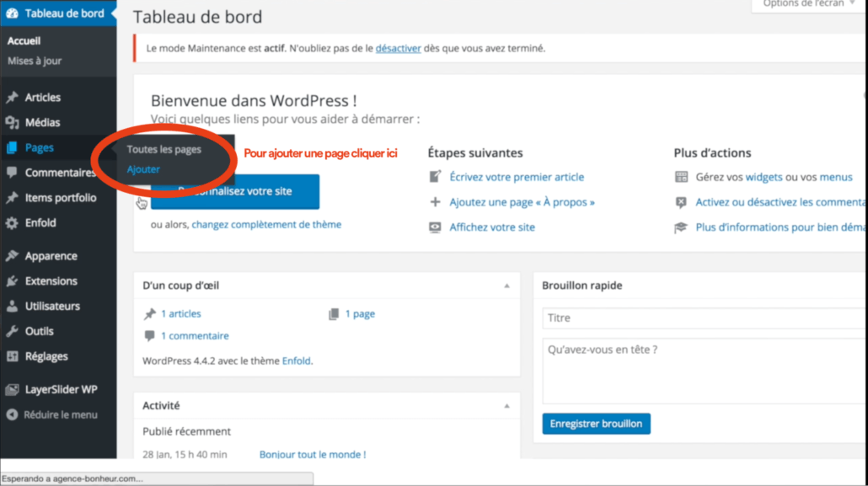
Task: Click the Enregistrer brouillon button
Action: (x=596, y=424)
